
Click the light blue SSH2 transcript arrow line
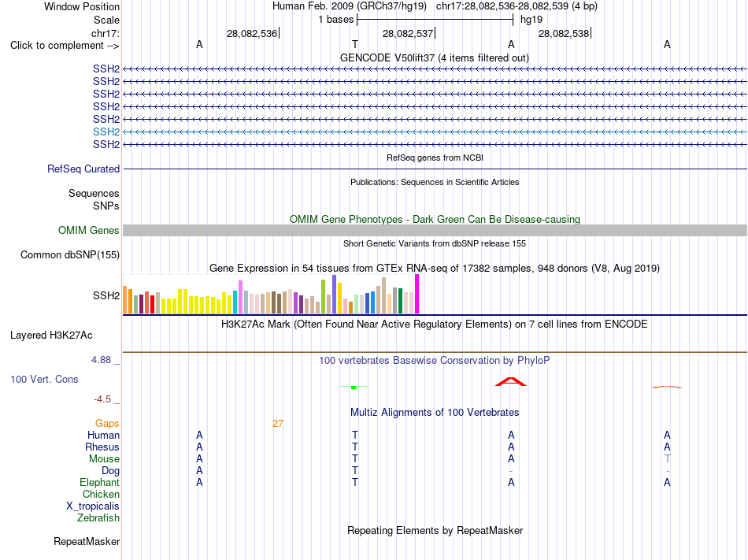tap(435, 132)
